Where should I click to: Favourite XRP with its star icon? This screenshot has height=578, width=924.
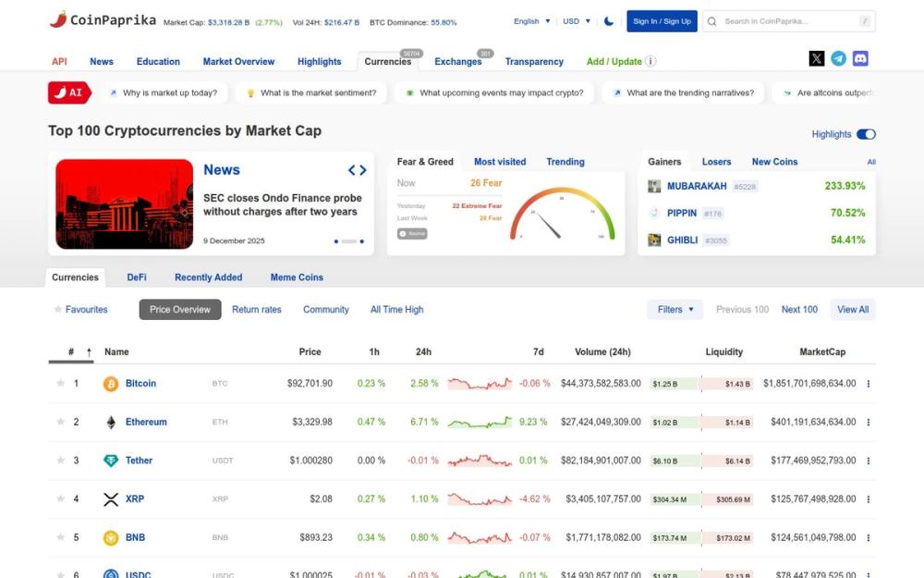60,499
